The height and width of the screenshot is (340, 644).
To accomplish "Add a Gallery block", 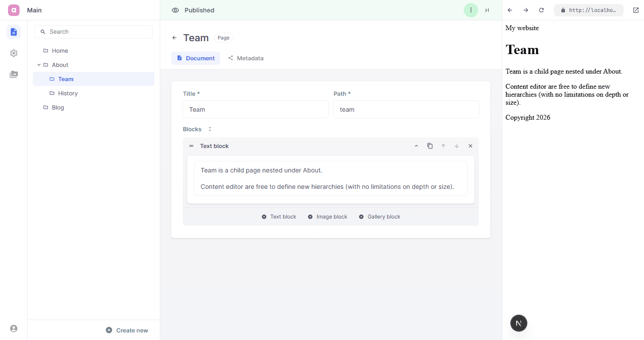I will click(379, 217).
